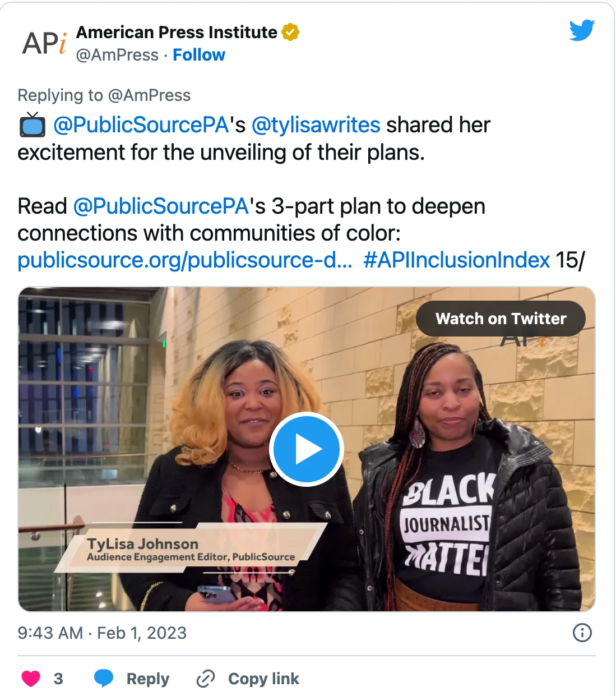Open the tweet info circle icon
The width and height of the screenshot is (616, 696).
pyautogui.click(x=582, y=633)
